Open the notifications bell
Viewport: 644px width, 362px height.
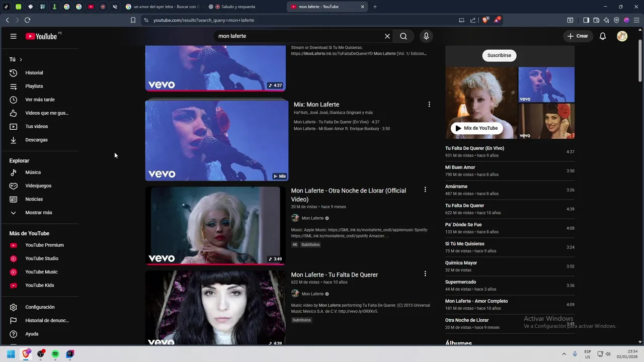click(x=603, y=36)
